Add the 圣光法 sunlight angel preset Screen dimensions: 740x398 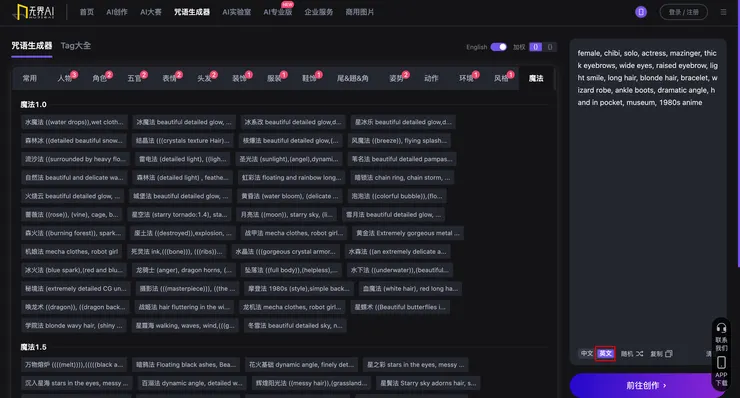coord(289,159)
